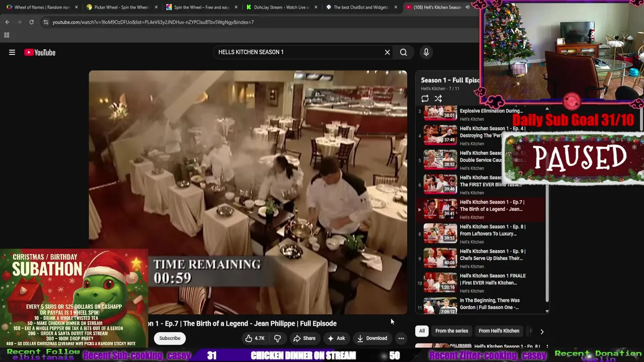644x362 pixels.
Task: Switch to The best ChatBot and Widgets tab
Action: (x=361, y=7)
